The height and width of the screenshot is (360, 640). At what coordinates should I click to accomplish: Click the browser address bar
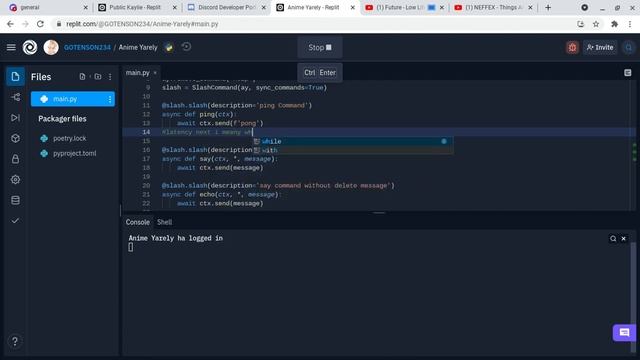coord(314,24)
